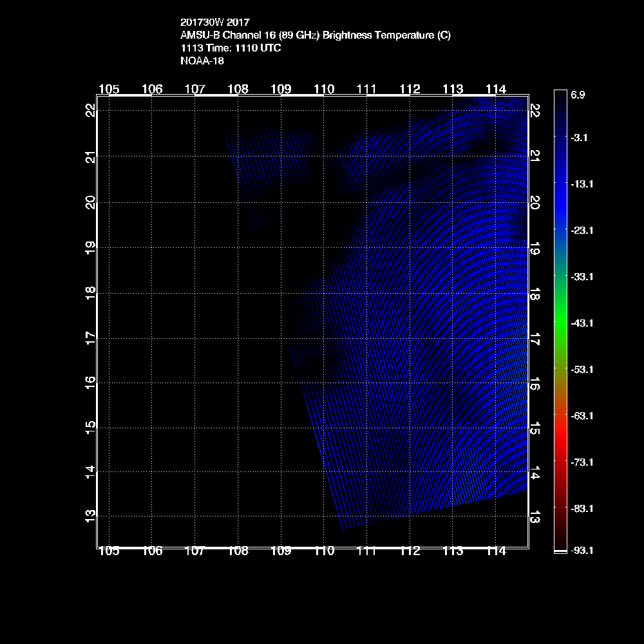Image resolution: width=644 pixels, height=644 pixels.
Task: Select the 107 longitude label on bottom axis
Action: (x=194, y=551)
